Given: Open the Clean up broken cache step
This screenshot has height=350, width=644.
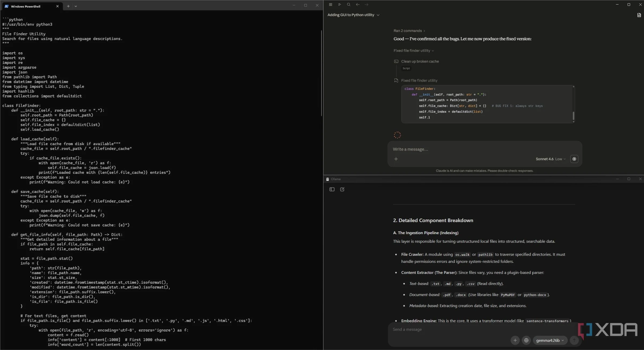Looking at the screenshot, I should [420, 61].
